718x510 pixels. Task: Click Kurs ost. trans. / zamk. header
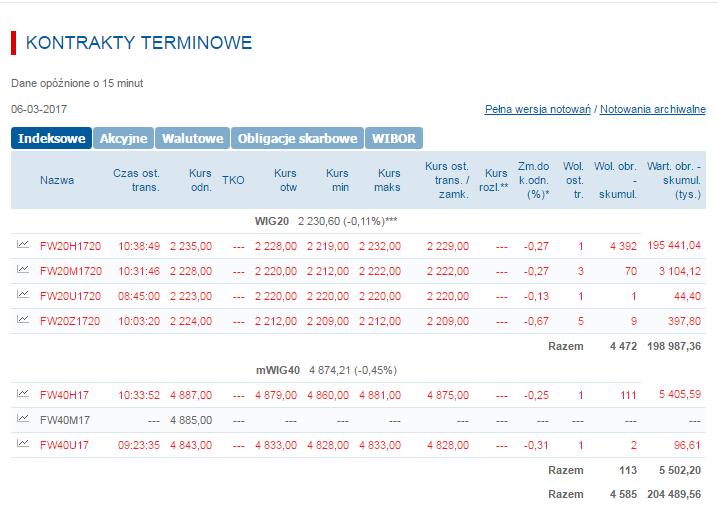point(447,180)
